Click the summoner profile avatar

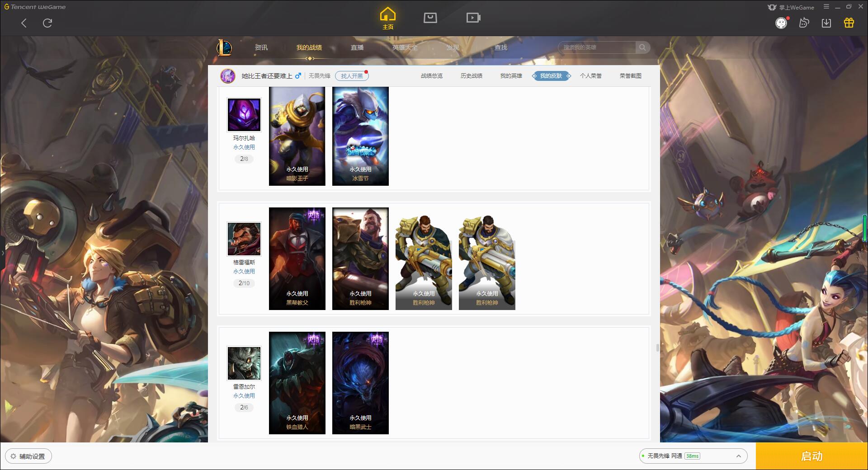tap(228, 76)
